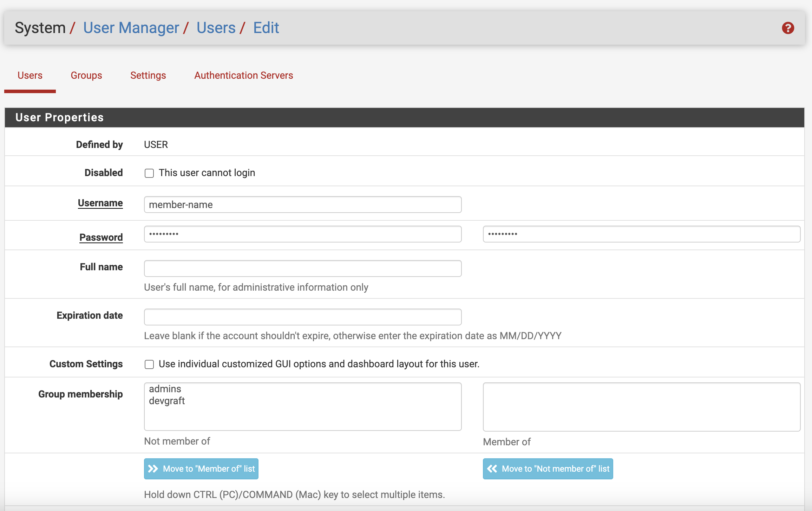Click the Edit breadcrumb link
Image resolution: width=812 pixels, height=511 pixels.
[266, 28]
